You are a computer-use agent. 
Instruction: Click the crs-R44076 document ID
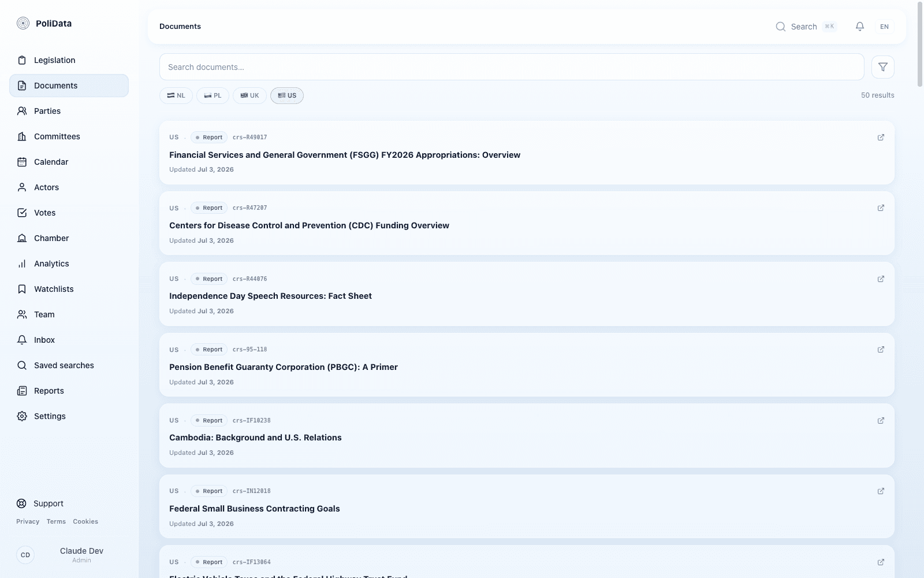point(250,279)
